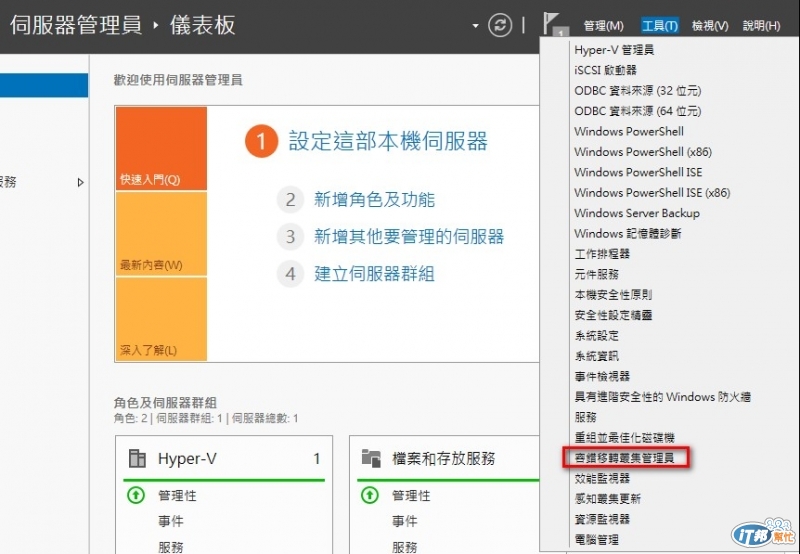Image resolution: width=800 pixels, height=554 pixels.
Task: Click 設定這部本機伺服器 link
Action: [388, 141]
